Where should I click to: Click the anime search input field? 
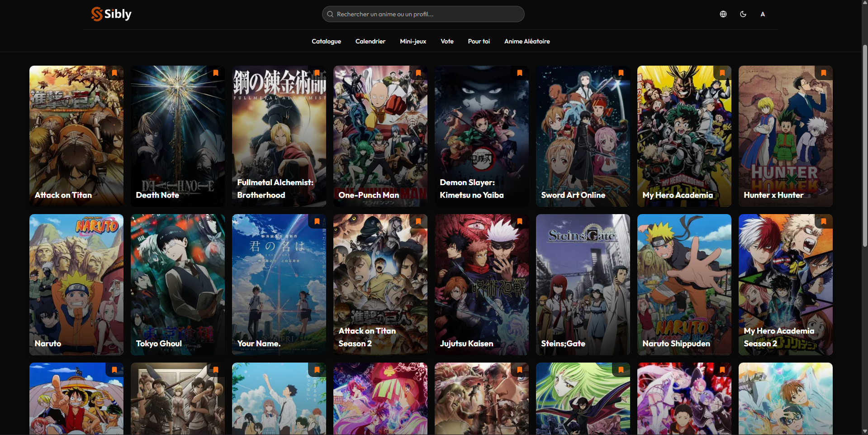[x=423, y=14]
